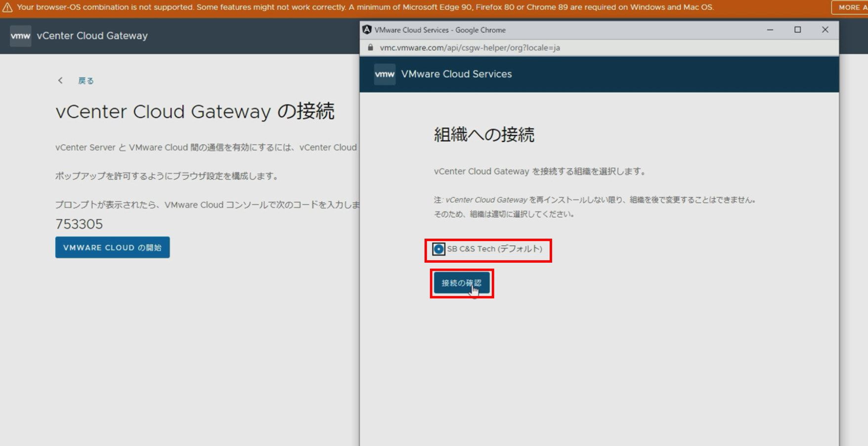Click the 接続の確認 button

coord(462,283)
